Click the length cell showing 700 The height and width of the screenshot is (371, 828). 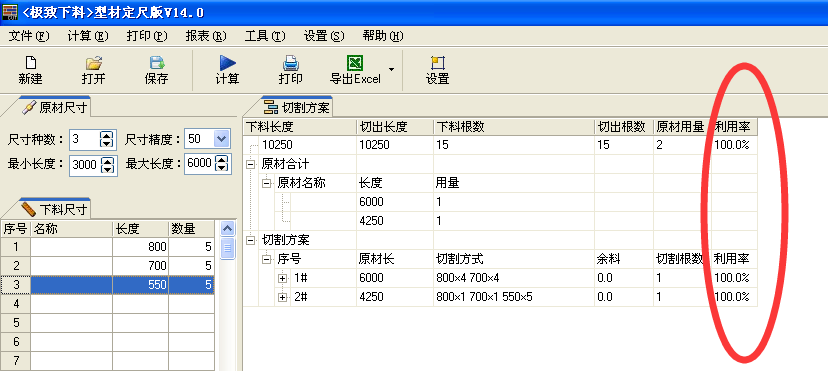[140, 266]
